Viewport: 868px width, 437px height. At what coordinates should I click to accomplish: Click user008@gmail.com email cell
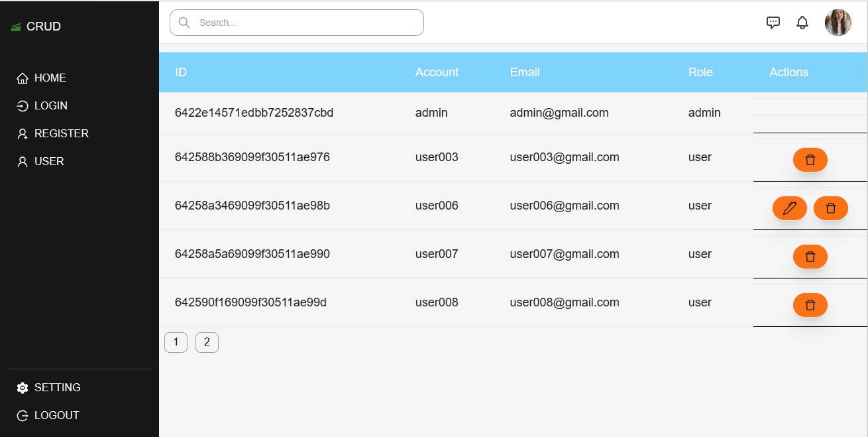coord(565,302)
